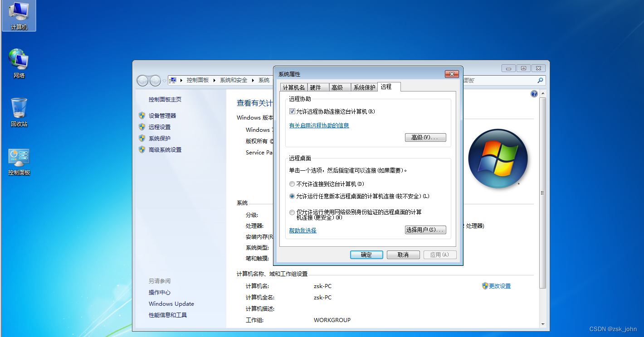The height and width of the screenshot is (337, 644).
Task: Expand the arrow before 控制面板 in address bar
Action: (181, 80)
